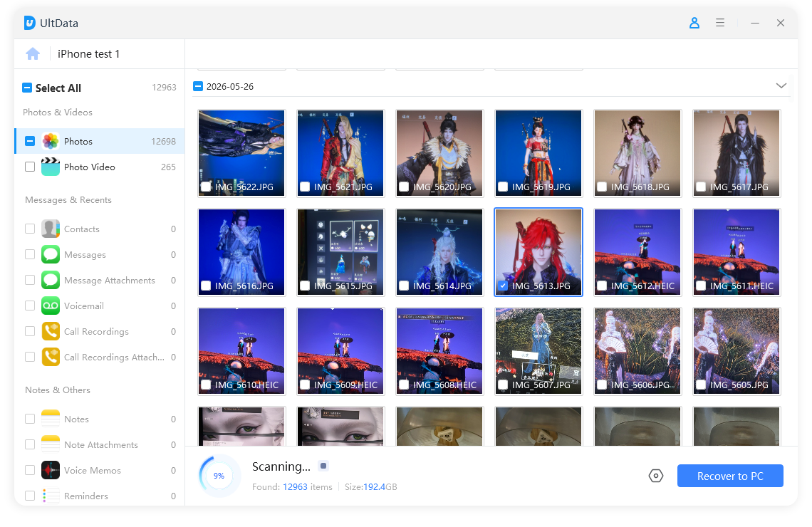Select the Photo Video category
The width and height of the screenshot is (812, 527).
(x=100, y=167)
